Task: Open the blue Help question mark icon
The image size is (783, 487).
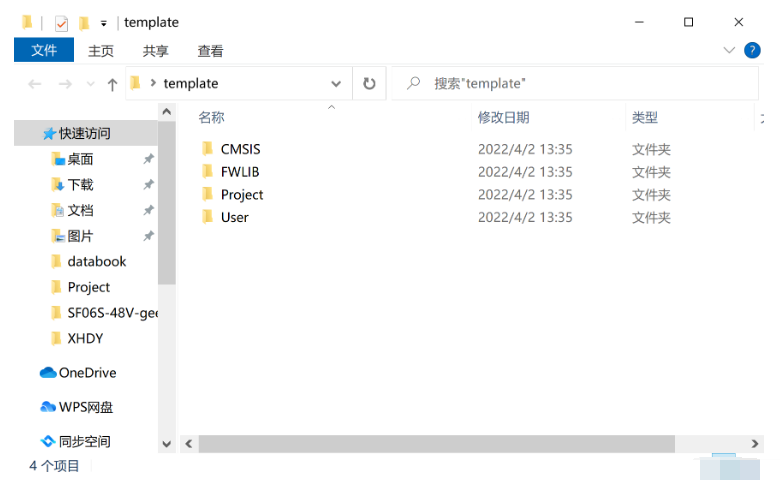Action: [752, 50]
